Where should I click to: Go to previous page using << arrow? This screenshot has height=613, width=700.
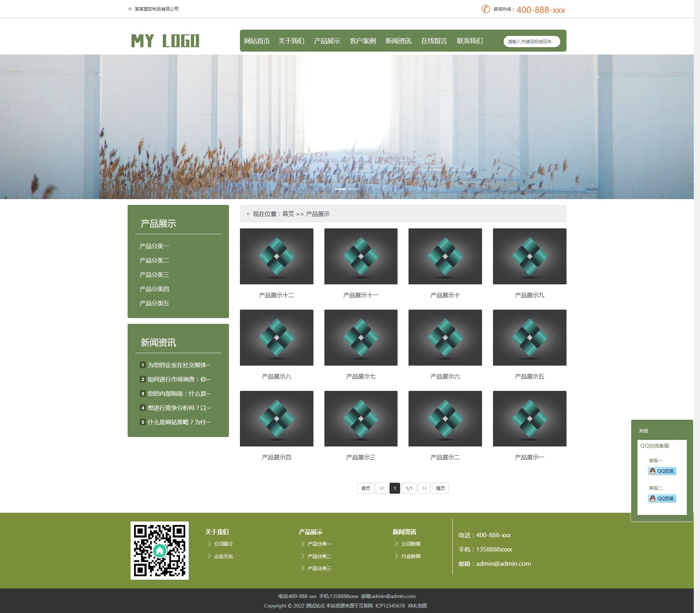click(381, 488)
